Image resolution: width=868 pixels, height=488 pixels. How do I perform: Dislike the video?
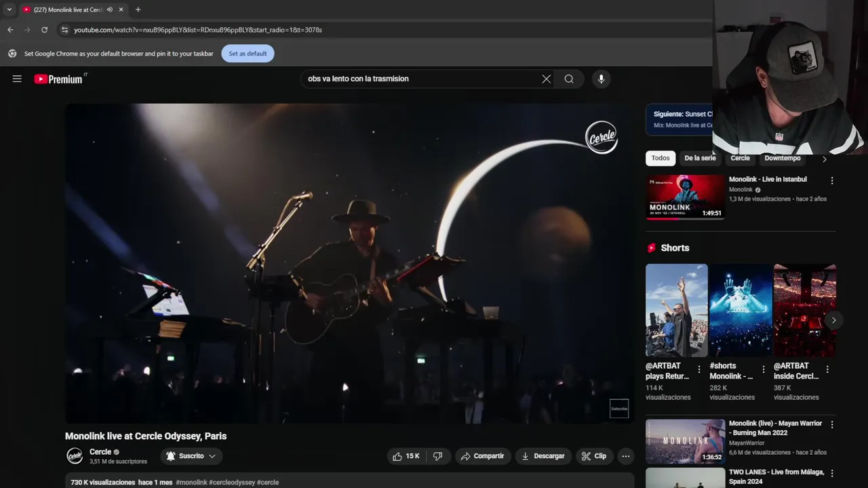437,456
